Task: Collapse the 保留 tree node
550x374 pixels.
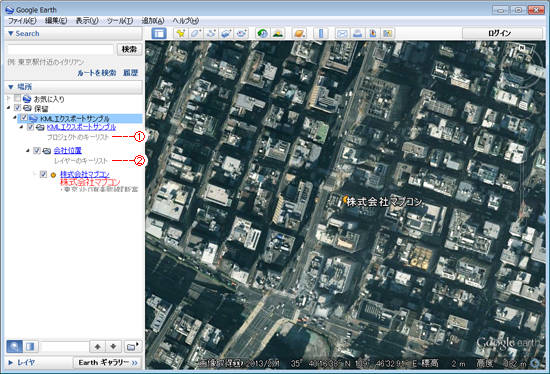Action: 8,108
